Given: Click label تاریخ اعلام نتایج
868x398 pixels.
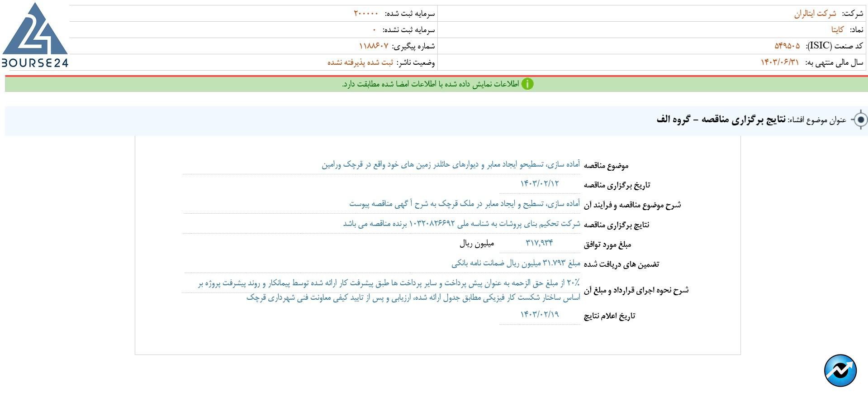Looking at the screenshot, I should coord(609,316).
